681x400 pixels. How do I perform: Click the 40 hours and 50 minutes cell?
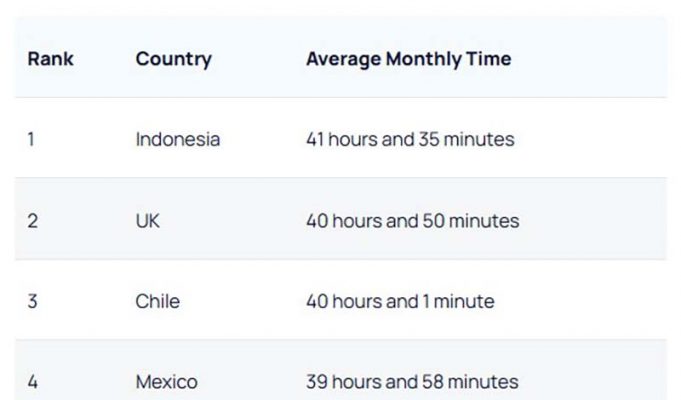point(412,221)
